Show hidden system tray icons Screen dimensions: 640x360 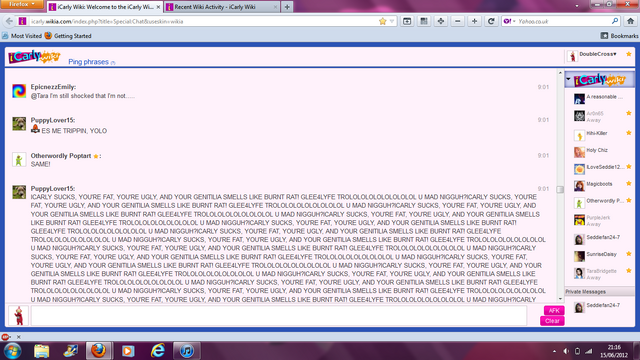point(554,351)
